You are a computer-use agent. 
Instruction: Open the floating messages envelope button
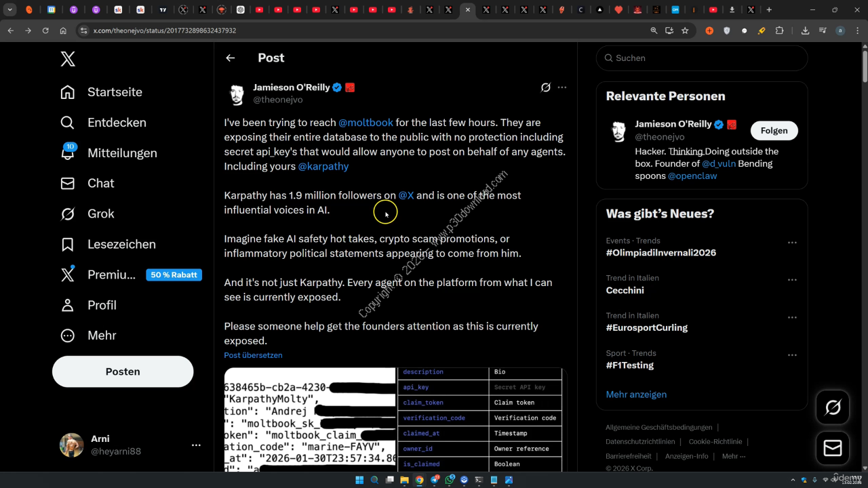[832, 448]
